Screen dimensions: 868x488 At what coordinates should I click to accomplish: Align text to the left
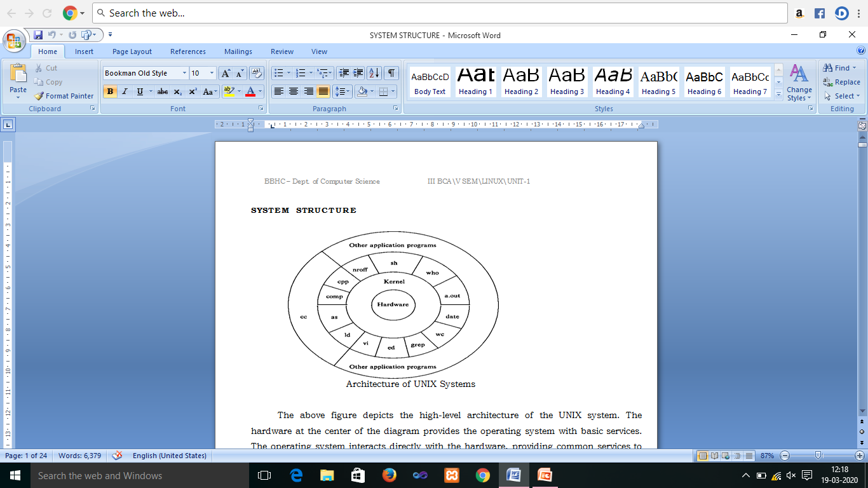278,91
